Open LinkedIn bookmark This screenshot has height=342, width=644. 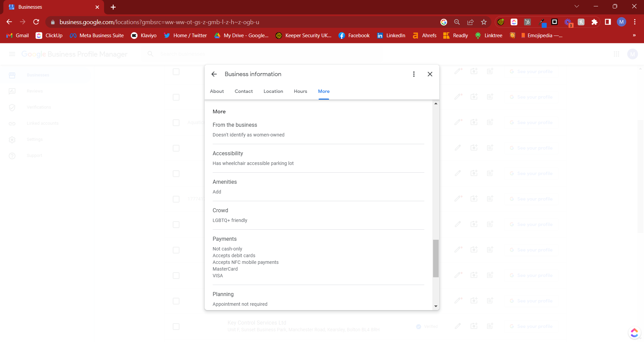point(391,36)
